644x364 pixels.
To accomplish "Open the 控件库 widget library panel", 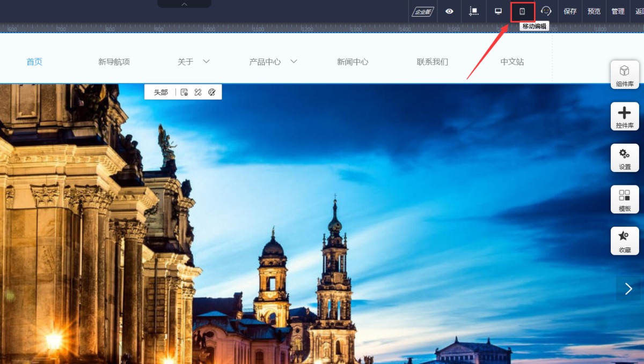I will pos(625,116).
